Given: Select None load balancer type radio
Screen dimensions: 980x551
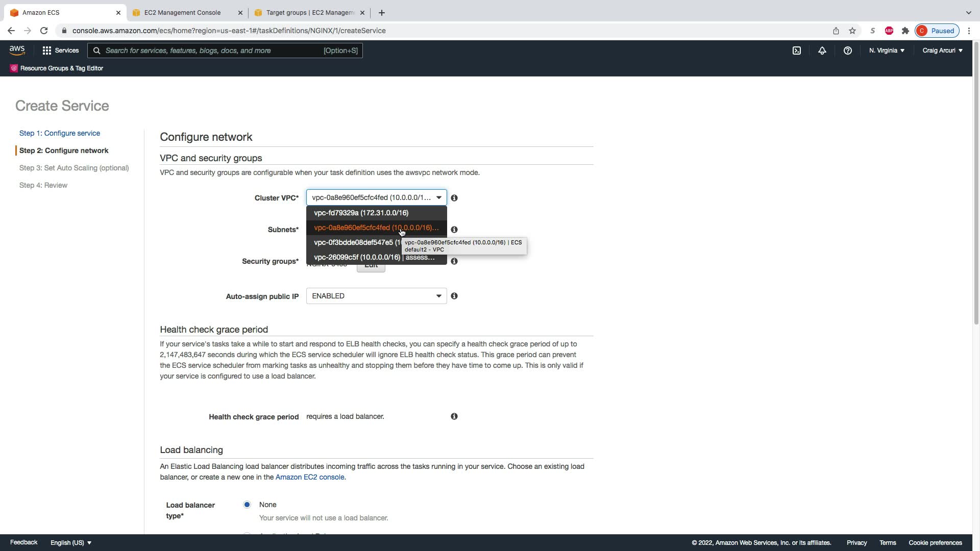Looking at the screenshot, I should pos(247,505).
